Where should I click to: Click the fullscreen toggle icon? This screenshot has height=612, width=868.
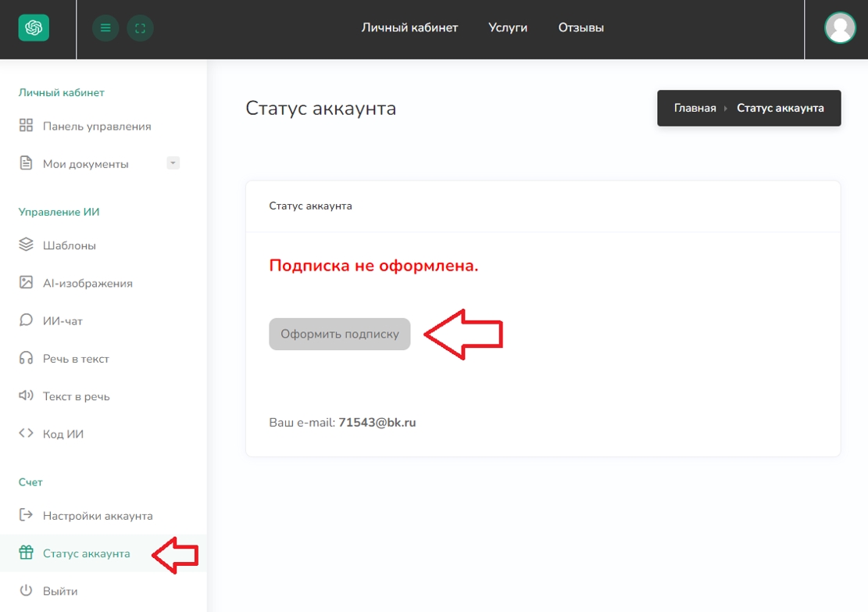pyautogui.click(x=140, y=28)
